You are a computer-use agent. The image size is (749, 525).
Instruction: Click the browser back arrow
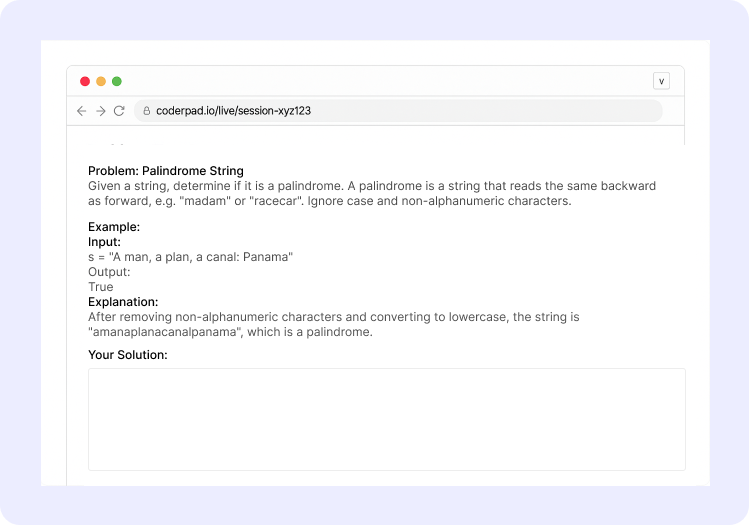click(x=82, y=111)
